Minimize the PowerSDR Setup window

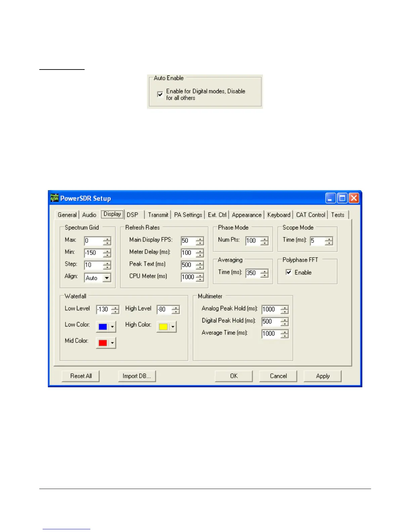(330, 198)
